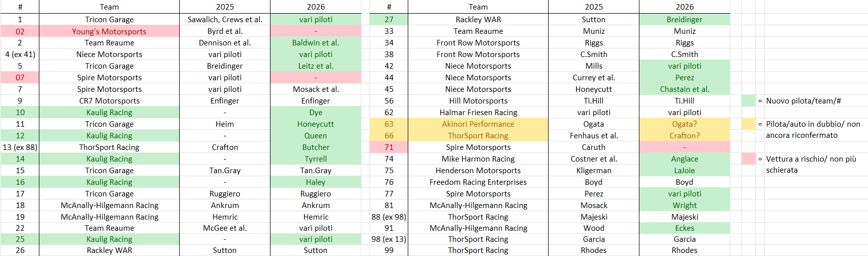868x256 pixels.
Task: Click the "88 (ex 98)" number cell
Action: (389, 217)
